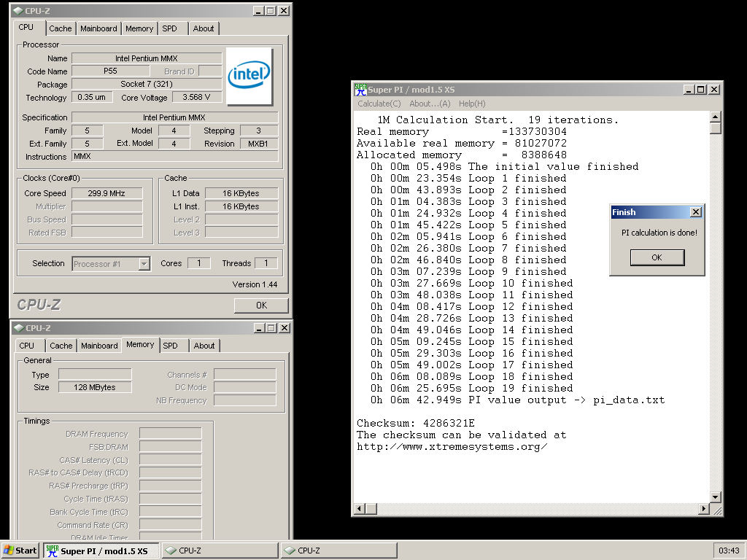Screen dimensions: 747x560
Task: Activate the first CPU-Z taskbar button
Action: (x=220, y=551)
